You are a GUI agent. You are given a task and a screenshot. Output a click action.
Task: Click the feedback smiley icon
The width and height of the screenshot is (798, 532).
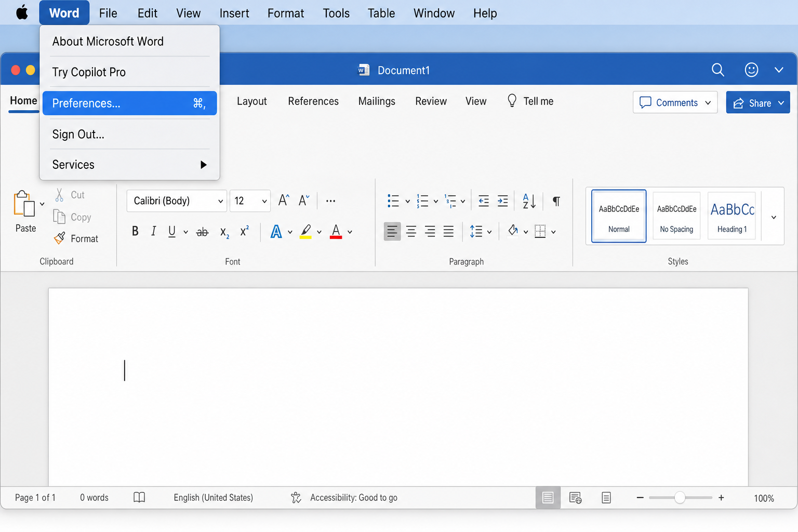click(751, 70)
